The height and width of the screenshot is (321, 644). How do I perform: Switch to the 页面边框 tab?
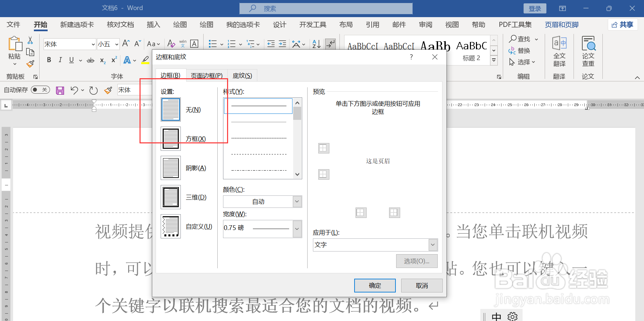coord(206,75)
